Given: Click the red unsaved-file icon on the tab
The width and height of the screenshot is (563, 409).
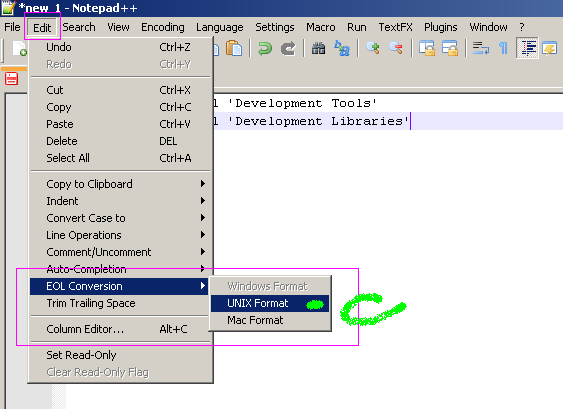Looking at the screenshot, I should click(11, 78).
